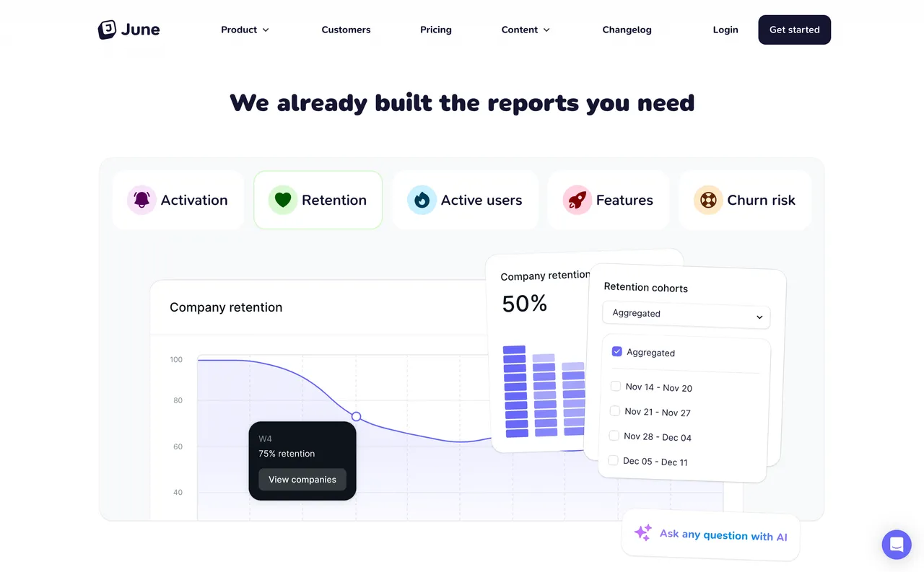Select the Activation report icon
The height and width of the screenshot is (572, 924).
[x=141, y=200]
